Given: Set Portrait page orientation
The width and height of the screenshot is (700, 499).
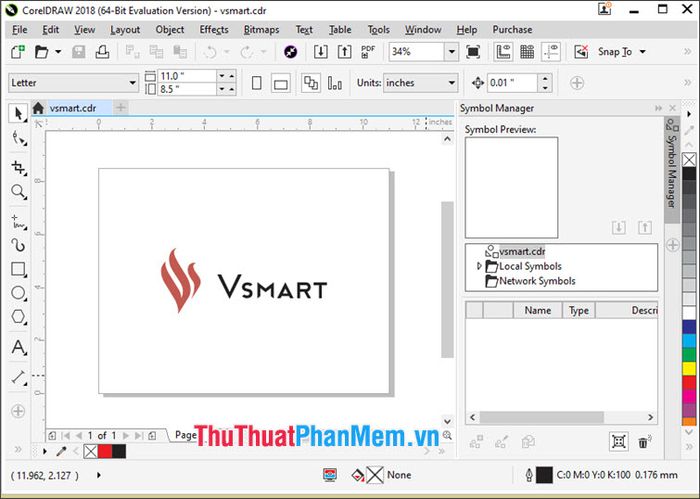Looking at the screenshot, I should (257, 83).
